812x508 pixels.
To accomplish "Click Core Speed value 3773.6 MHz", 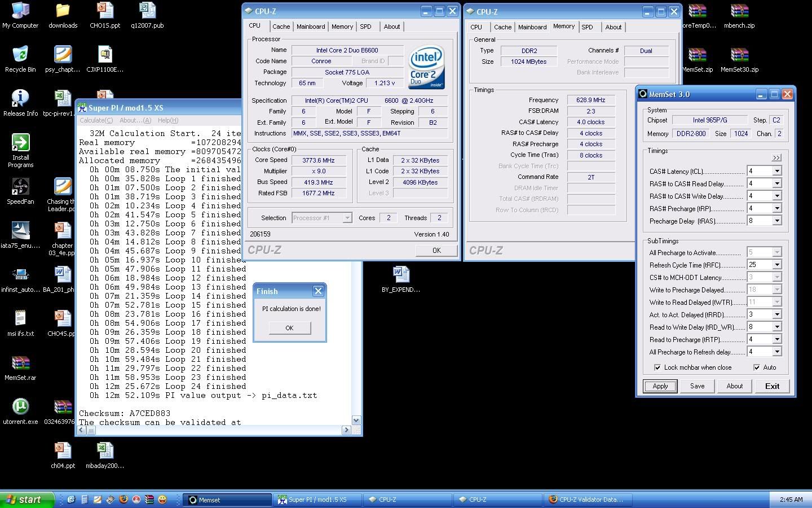I will tap(319, 160).
